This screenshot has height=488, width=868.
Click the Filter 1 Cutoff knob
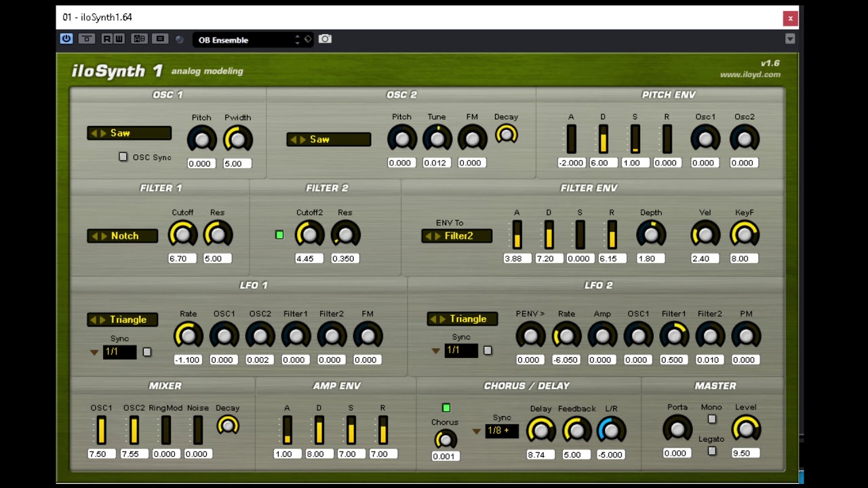point(182,234)
